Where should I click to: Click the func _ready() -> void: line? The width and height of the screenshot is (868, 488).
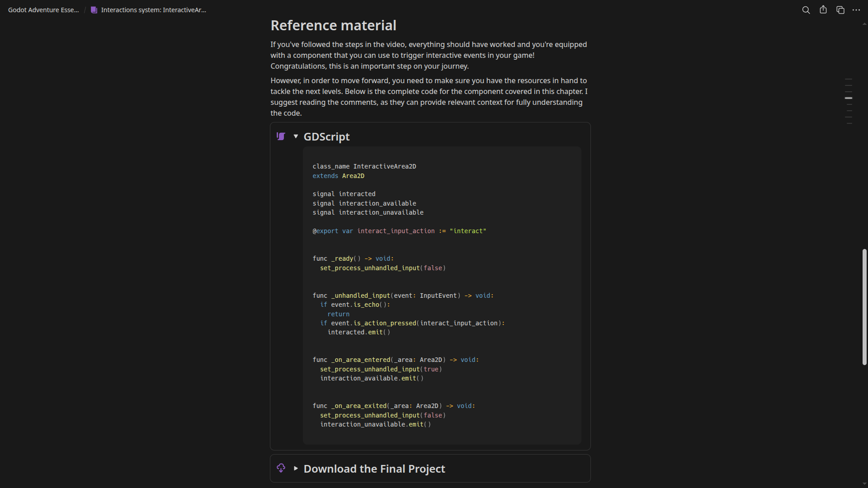pos(353,258)
